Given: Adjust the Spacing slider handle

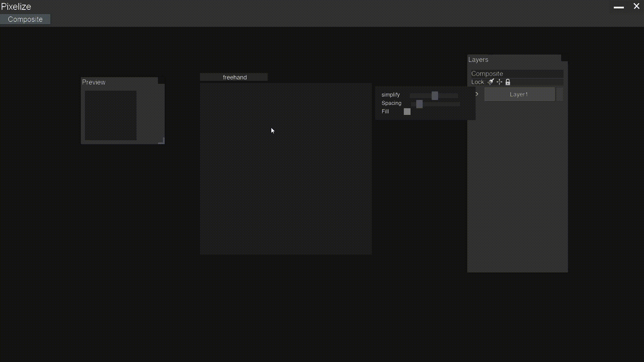Looking at the screenshot, I should click(419, 104).
